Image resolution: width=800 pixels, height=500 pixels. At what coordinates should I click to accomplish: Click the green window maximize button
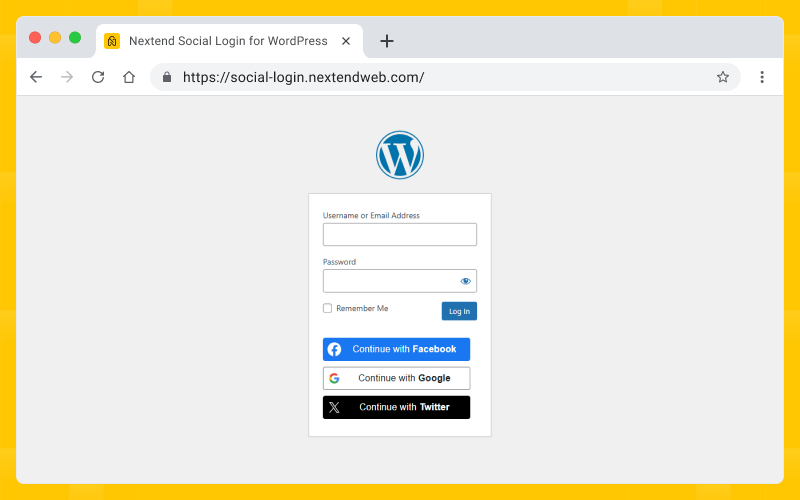coord(75,38)
